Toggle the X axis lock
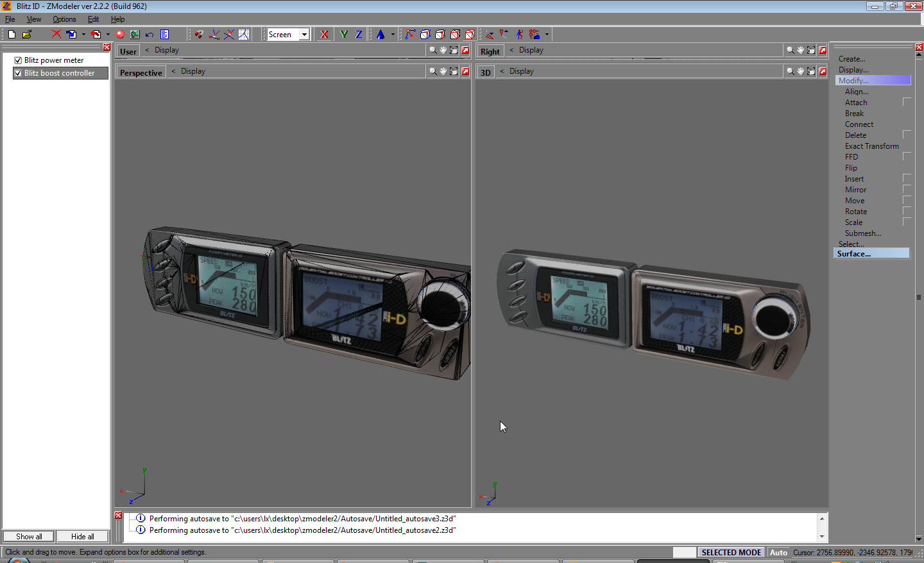The height and width of the screenshot is (563, 924). pos(324,34)
